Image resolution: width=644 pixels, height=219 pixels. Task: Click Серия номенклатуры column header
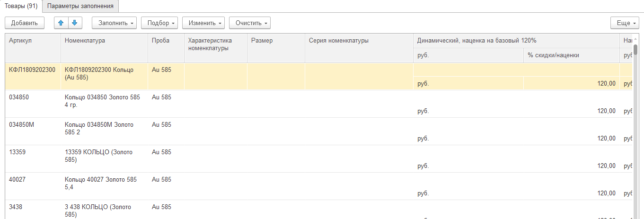(x=359, y=48)
